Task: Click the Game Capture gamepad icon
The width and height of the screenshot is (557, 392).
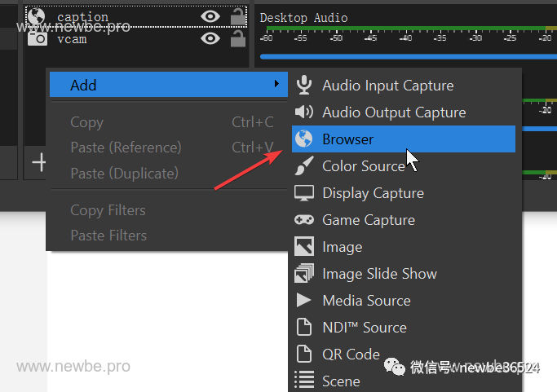Action: tap(304, 220)
